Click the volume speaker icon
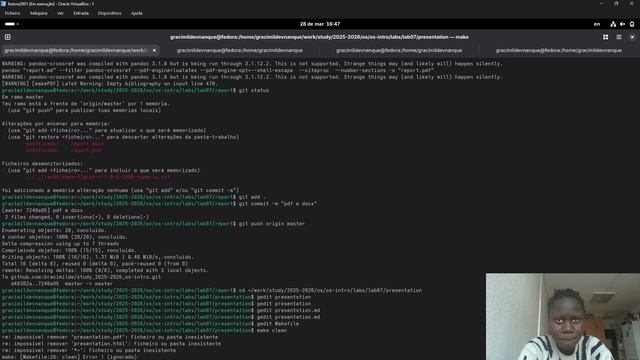This screenshot has width=640, height=360. [622, 24]
